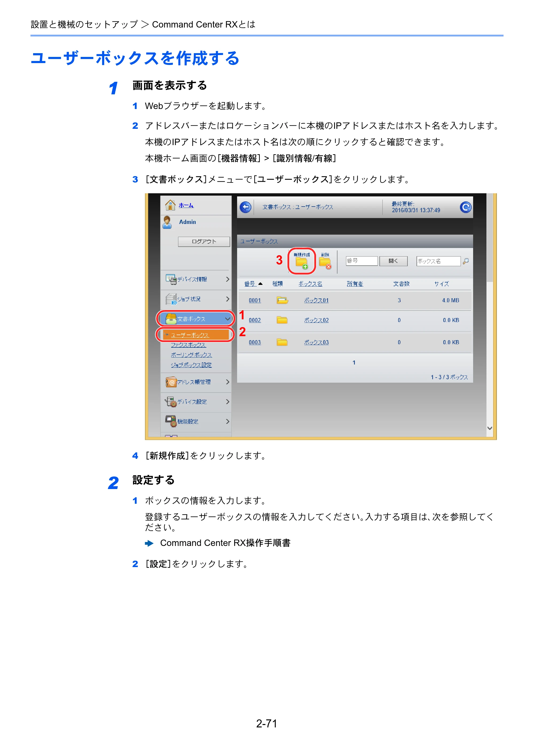Click the ログアウト logout button
This screenshot has height=756, width=534.
(x=204, y=241)
